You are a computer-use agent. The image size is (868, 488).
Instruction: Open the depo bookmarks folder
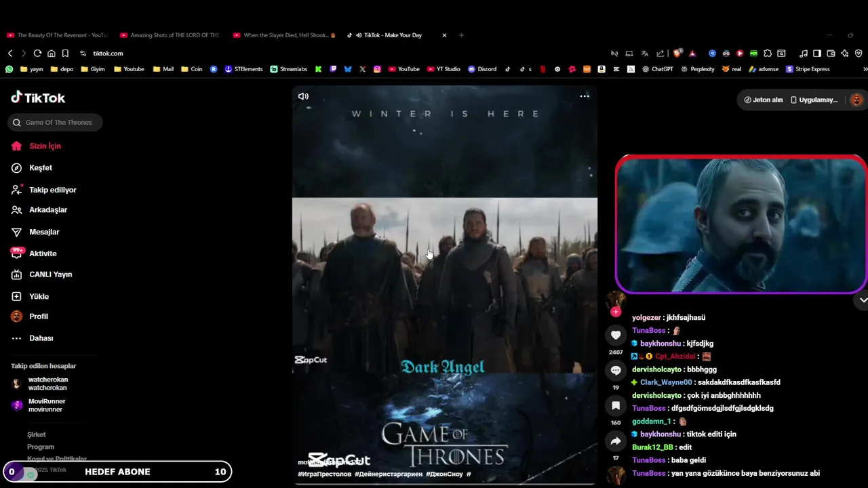click(62, 69)
